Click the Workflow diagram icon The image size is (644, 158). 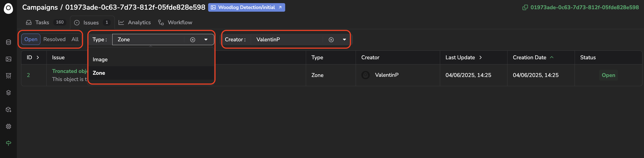click(x=161, y=22)
